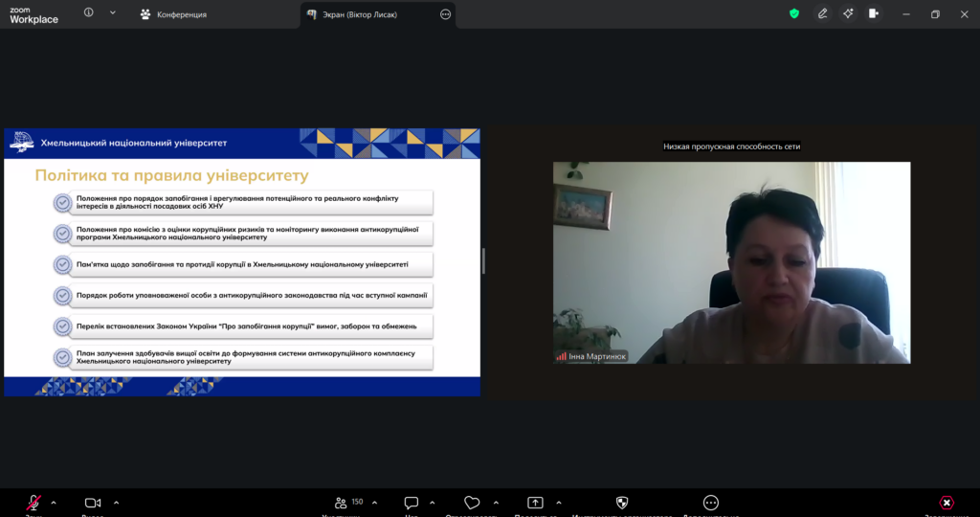
Task: Expand the participants options arrow
Action: 373,502
